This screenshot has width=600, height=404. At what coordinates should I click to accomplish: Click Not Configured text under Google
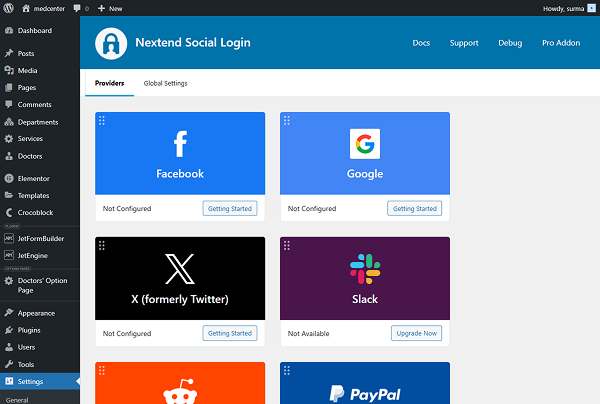(x=312, y=209)
